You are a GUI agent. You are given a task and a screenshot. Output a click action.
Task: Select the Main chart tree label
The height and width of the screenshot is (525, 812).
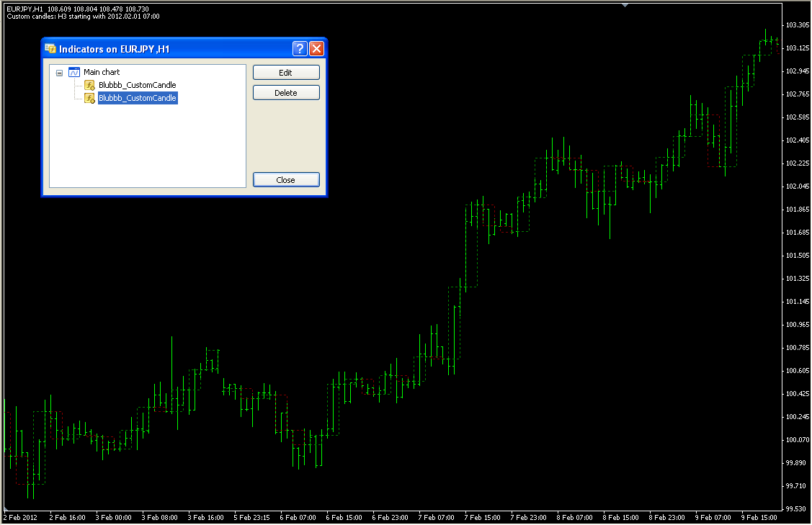[102, 72]
